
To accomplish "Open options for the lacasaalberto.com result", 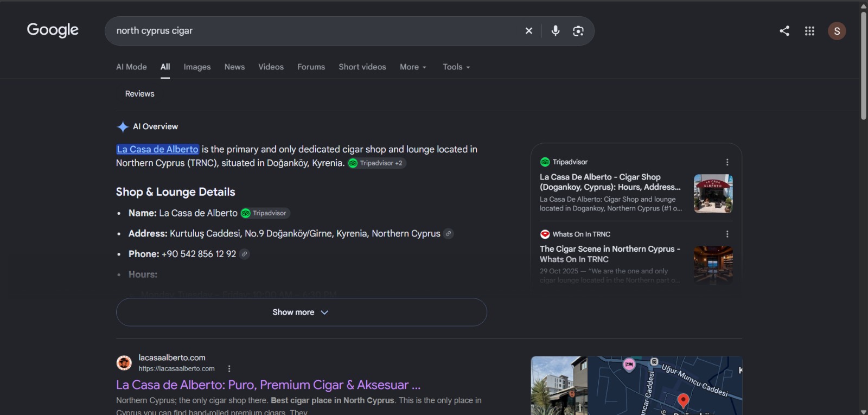I will [229, 369].
